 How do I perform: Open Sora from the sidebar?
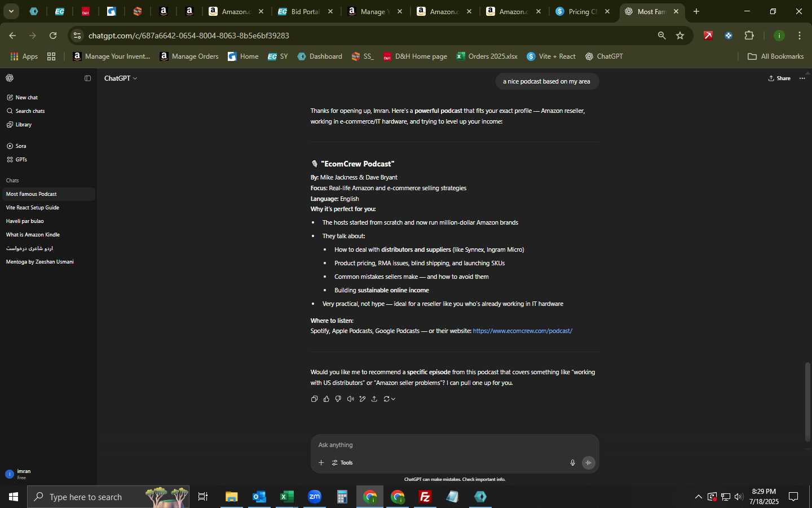pyautogui.click(x=48, y=146)
